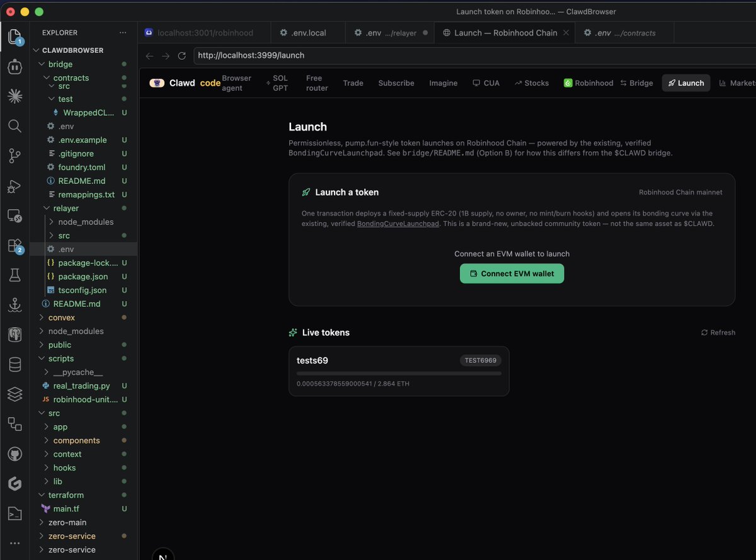Open the stacked layers icon in the activity bar
756x560 pixels.
[14, 394]
